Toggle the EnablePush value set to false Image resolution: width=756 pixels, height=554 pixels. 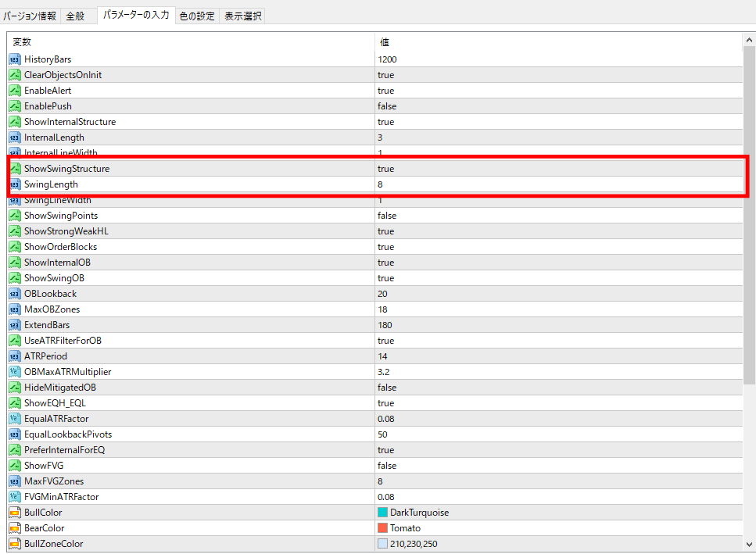[386, 106]
